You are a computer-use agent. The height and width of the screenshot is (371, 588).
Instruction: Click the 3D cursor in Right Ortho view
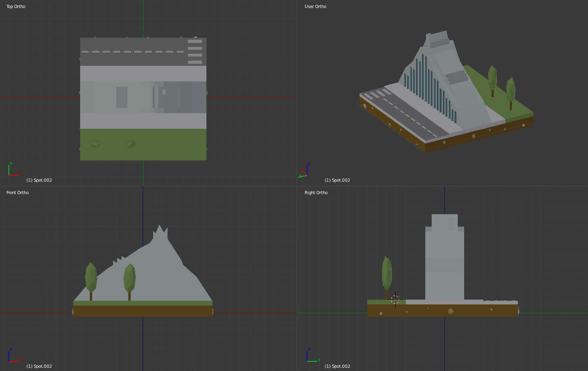click(395, 299)
